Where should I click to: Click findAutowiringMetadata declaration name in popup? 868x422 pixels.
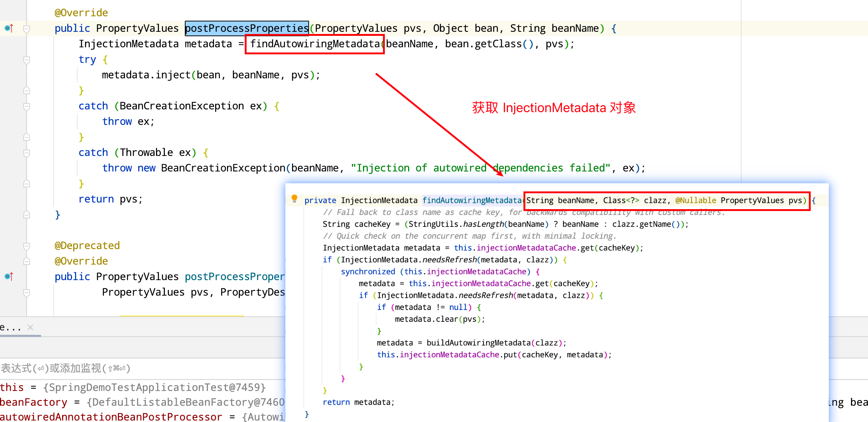472,200
